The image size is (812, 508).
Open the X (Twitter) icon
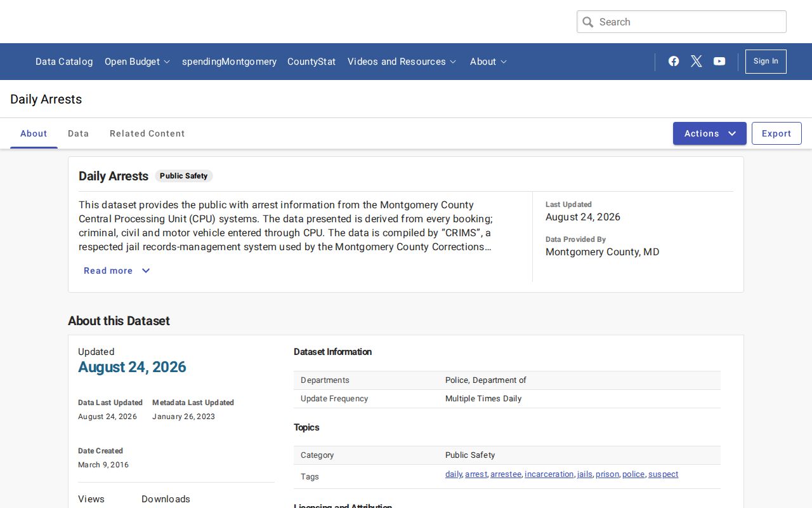pyautogui.click(x=697, y=61)
